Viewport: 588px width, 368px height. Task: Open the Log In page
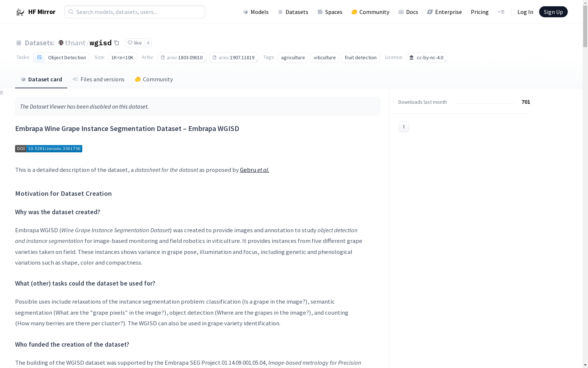click(x=525, y=12)
